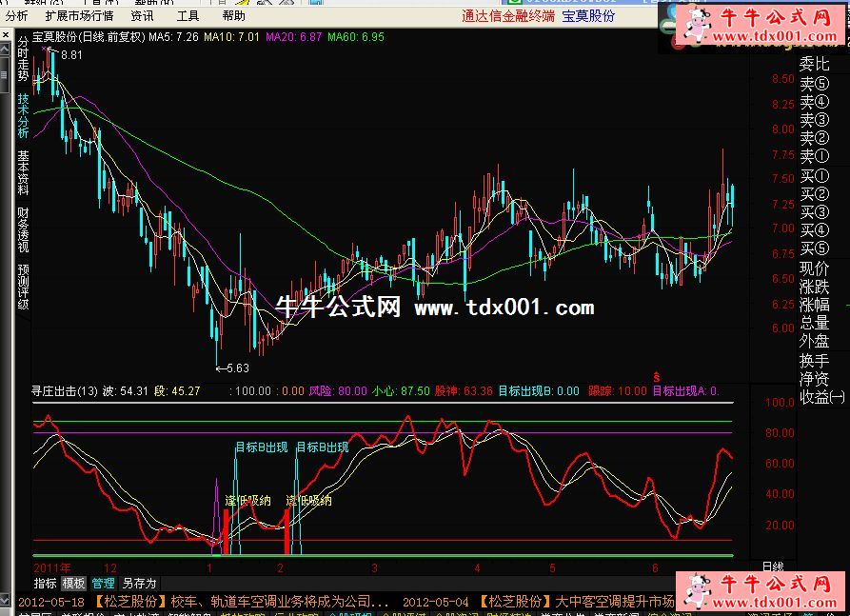Click the 另存为 button
850x616 pixels.
pyautogui.click(x=139, y=584)
